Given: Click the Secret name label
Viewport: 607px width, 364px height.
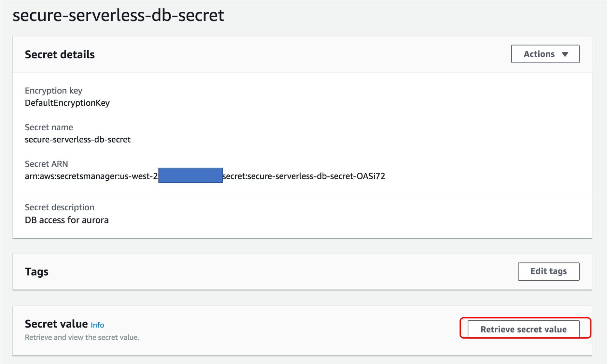Looking at the screenshot, I should 49,127.
